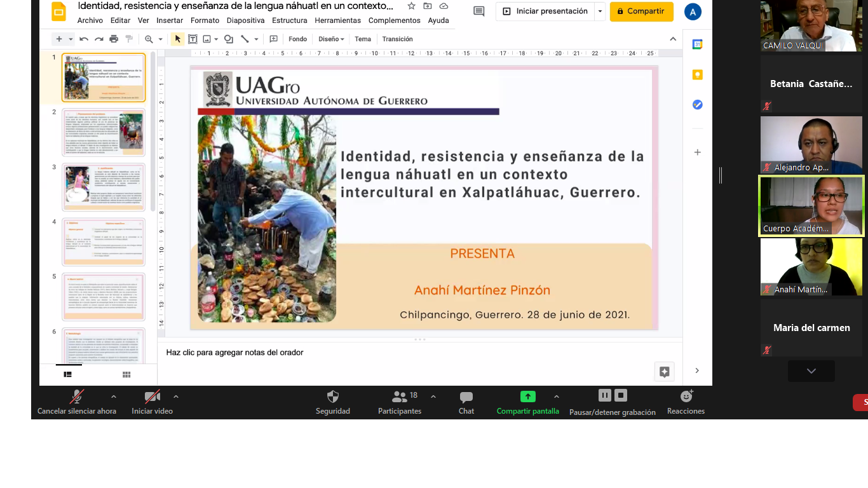The image size is (868, 488).
Task: Open comment history icon
Action: 478,11
